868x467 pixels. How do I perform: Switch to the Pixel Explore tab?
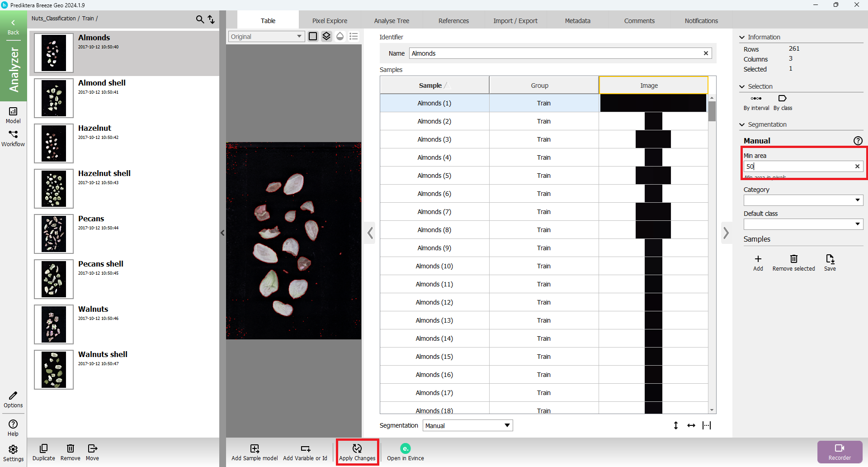click(x=330, y=21)
